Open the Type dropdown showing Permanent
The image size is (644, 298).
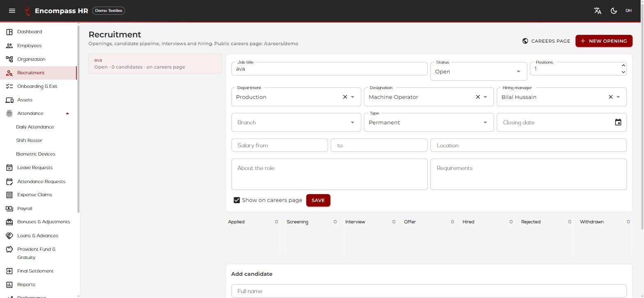(x=429, y=122)
